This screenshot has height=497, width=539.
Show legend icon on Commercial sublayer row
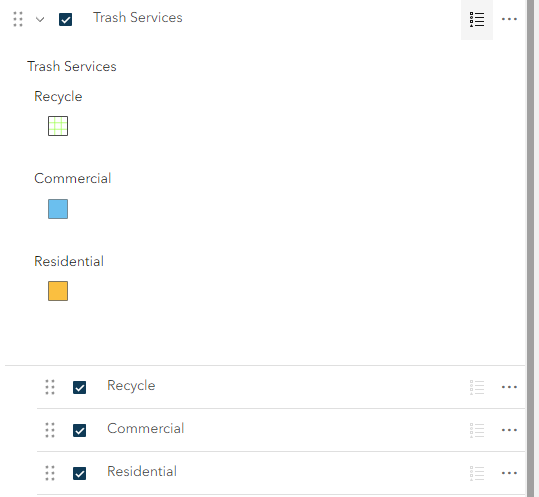click(x=477, y=430)
